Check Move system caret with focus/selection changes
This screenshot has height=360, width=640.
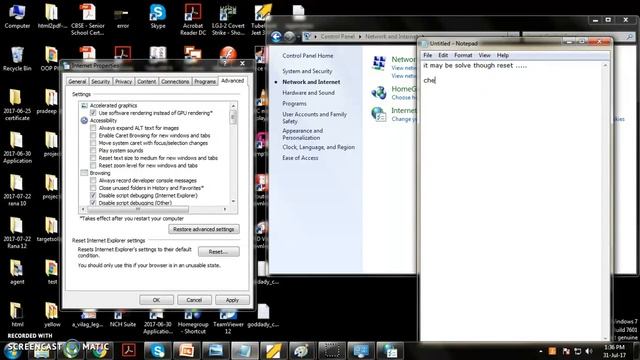tap(93, 143)
